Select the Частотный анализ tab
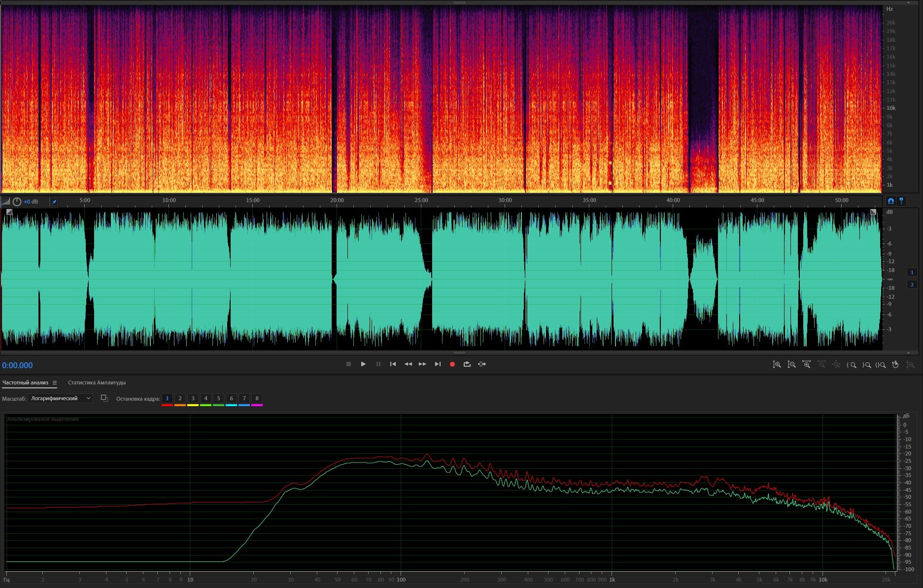The image size is (923, 588). [25, 382]
